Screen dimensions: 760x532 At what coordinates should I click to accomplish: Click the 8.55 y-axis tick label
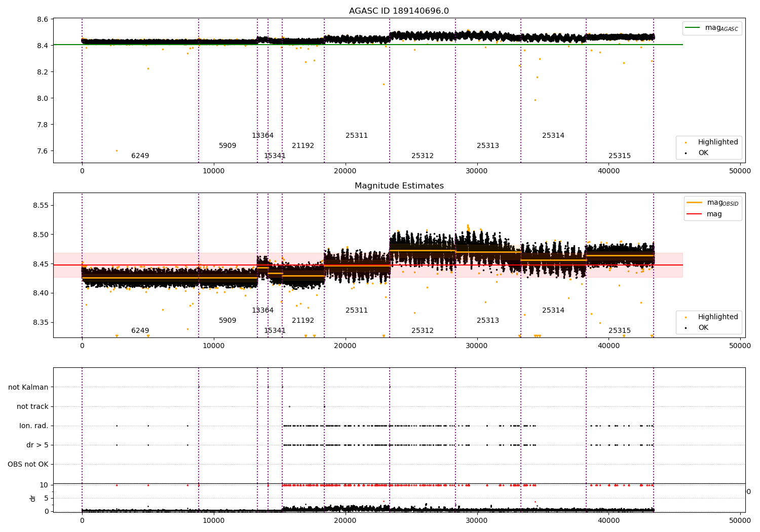pyautogui.click(x=41, y=205)
